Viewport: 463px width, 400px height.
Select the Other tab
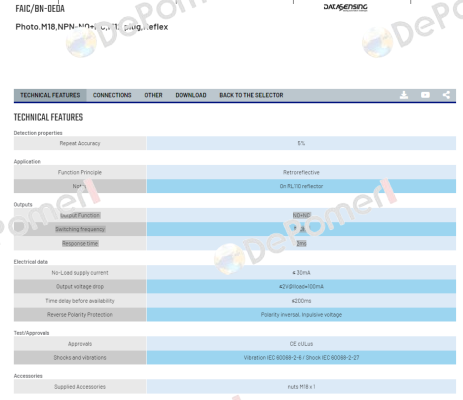153,95
